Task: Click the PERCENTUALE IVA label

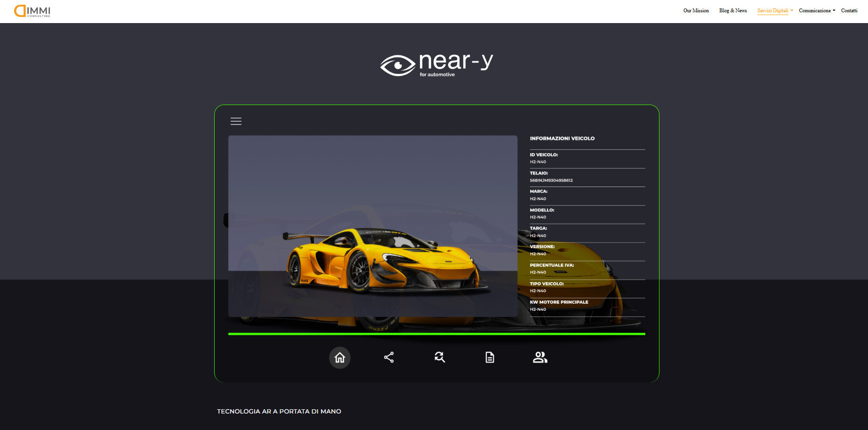Action: pos(552,265)
